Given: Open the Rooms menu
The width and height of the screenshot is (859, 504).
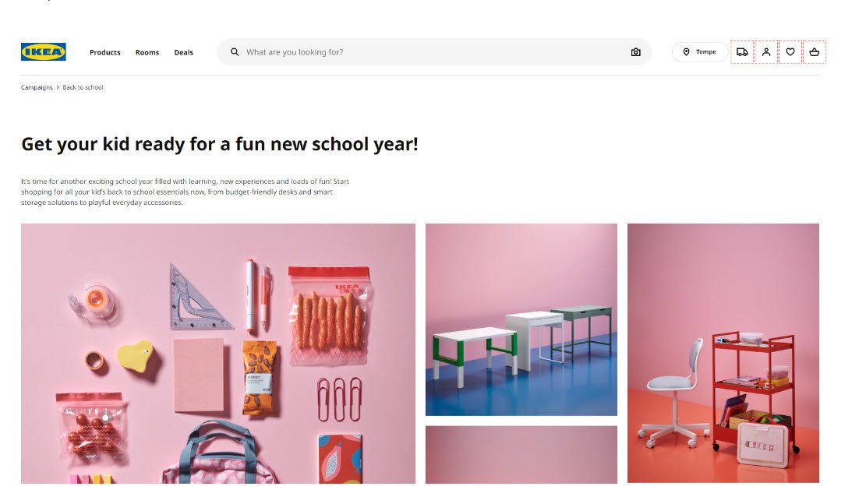Looking at the screenshot, I should (x=147, y=52).
